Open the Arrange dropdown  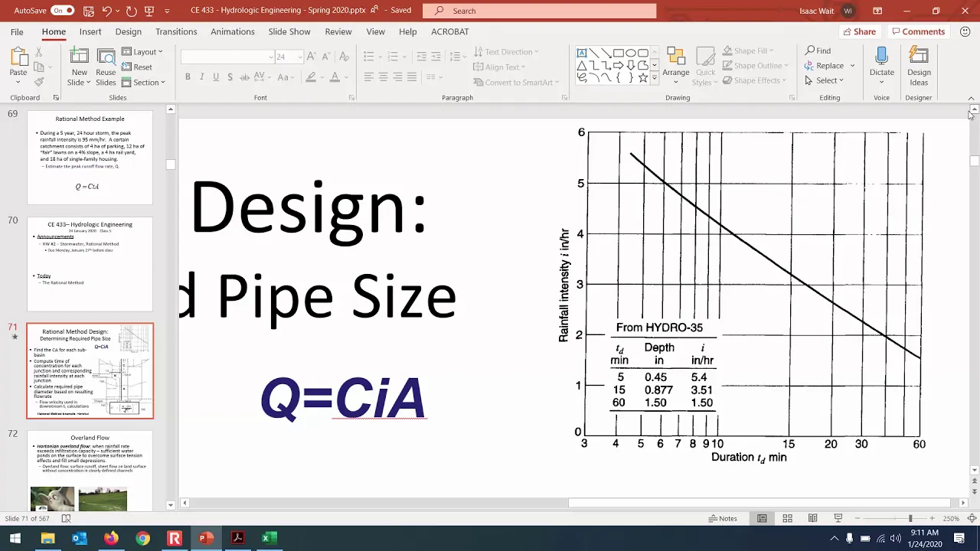pyautogui.click(x=676, y=67)
